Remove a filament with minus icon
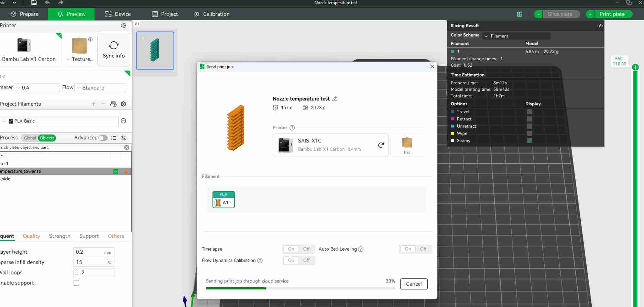This screenshot has width=644, height=307. [x=103, y=104]
